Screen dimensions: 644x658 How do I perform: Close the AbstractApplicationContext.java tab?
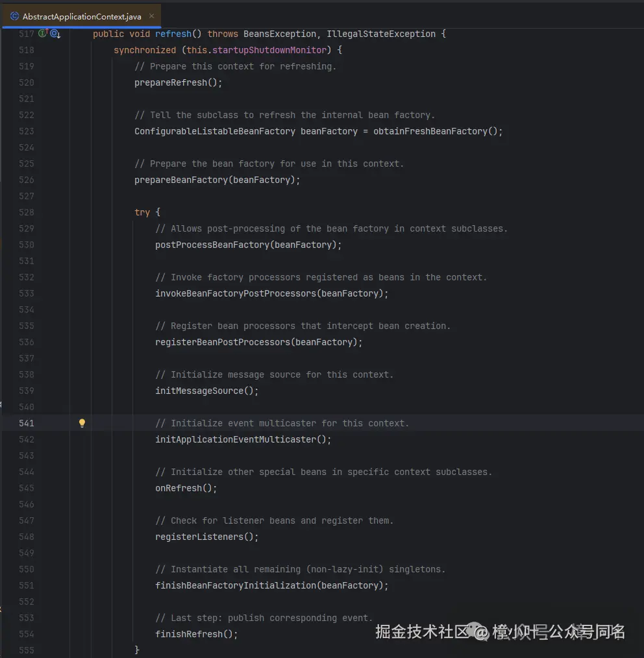(151, 16)
